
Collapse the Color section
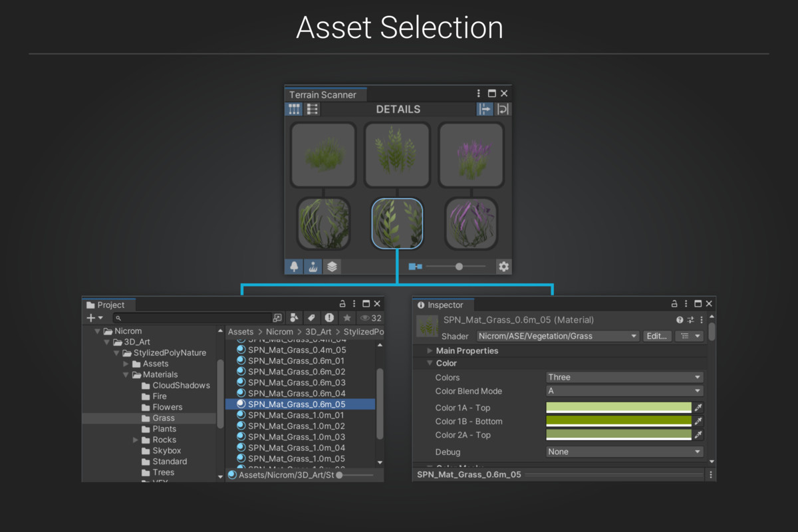[x=430, y=363]
